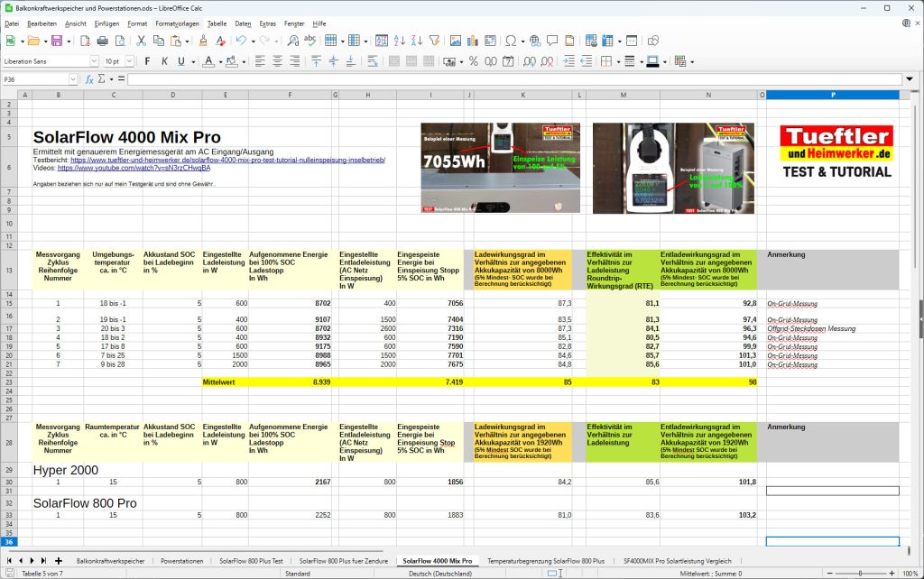924x579 pixels.
Task: Open the paste options arrow
Action: 187,41
